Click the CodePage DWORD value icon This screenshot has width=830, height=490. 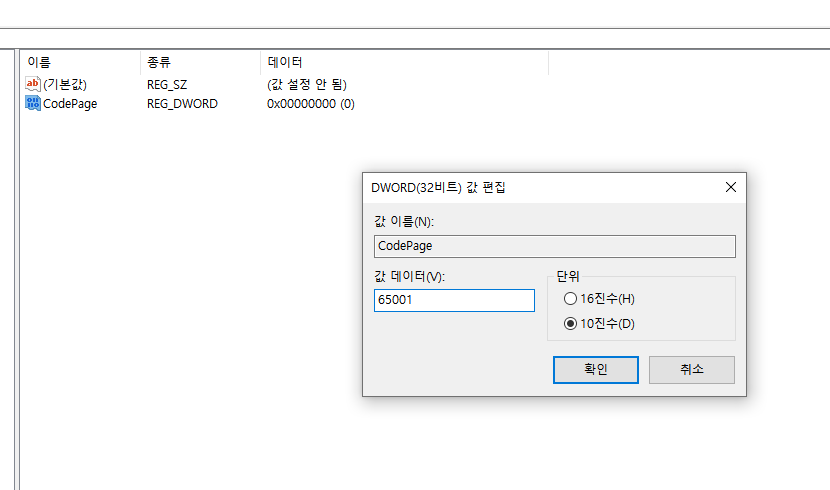tap(33, 103)
